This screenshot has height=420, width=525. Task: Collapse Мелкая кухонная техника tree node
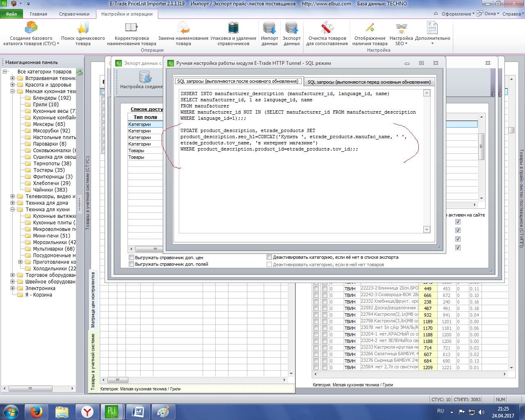pos(13,91)
